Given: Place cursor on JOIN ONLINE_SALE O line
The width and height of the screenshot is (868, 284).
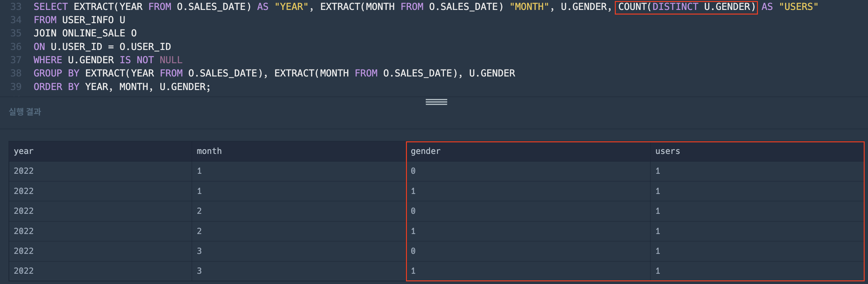Looking at the screenshot, I should click(x=85, y=33).
